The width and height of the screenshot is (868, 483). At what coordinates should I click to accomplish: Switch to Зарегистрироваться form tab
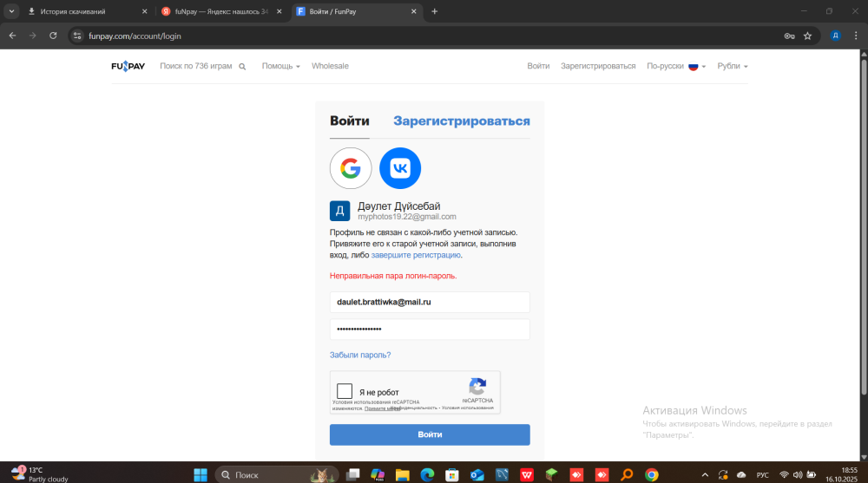tap(462, 121)
